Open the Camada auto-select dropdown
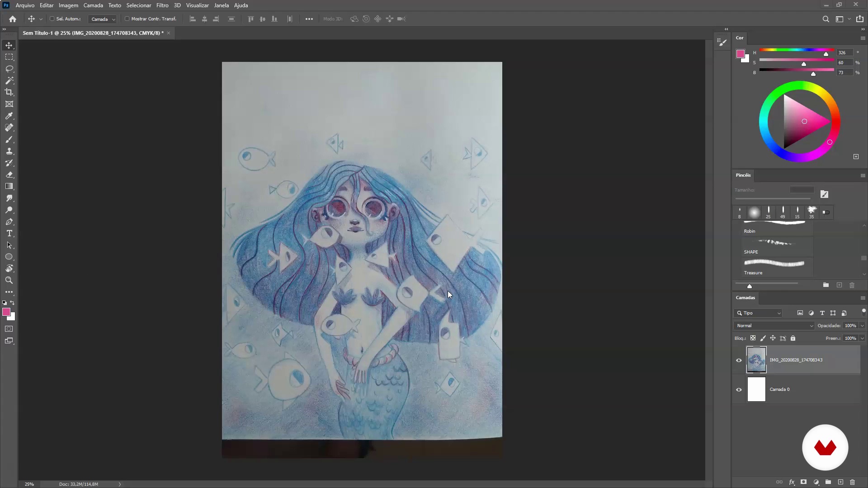The height and width of the screenshot is (488, 868). [103, 19]
